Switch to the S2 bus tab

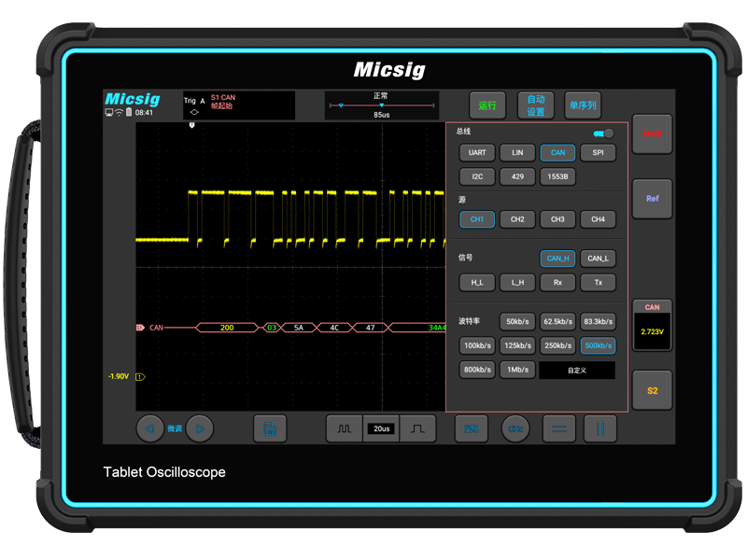652,390
